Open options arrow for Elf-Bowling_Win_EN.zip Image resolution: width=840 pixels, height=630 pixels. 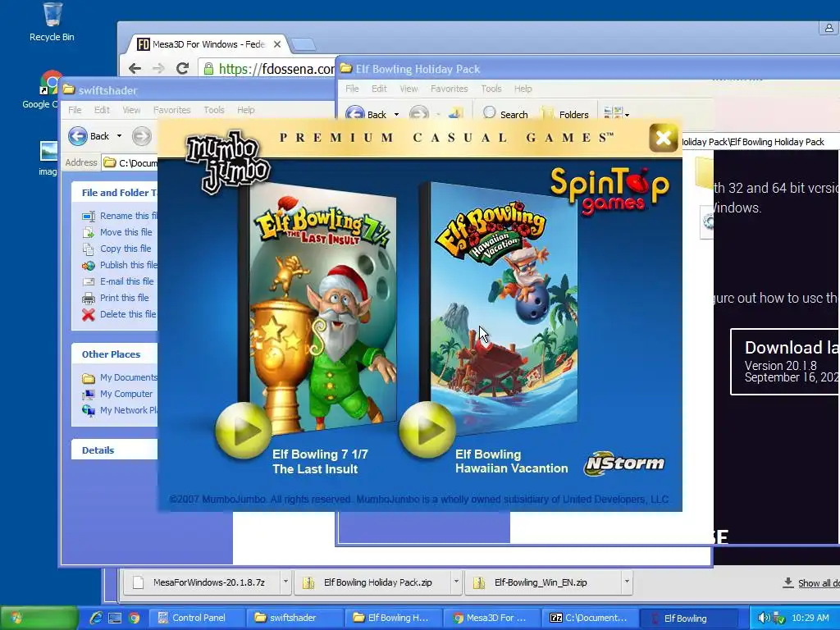[x=626, y=582]
